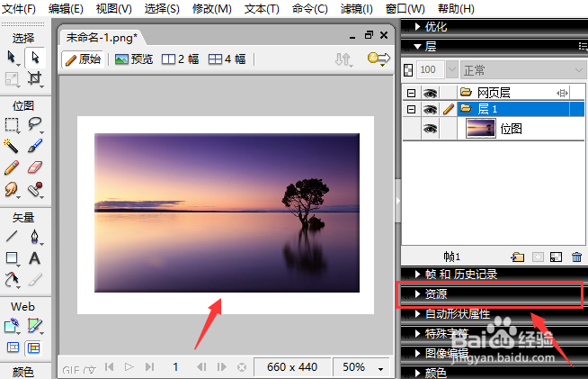Select the Text tool

35,258
